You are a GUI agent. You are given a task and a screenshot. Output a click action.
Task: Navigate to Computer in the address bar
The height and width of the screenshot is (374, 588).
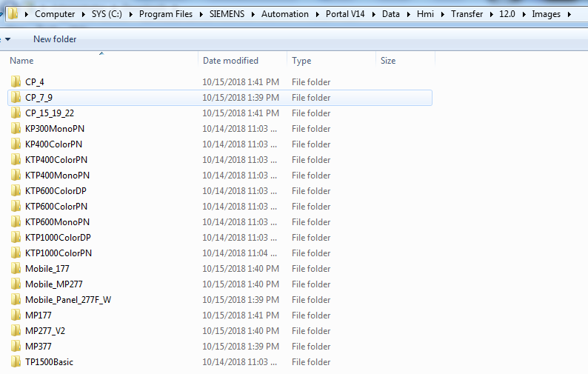click(55, 14)
